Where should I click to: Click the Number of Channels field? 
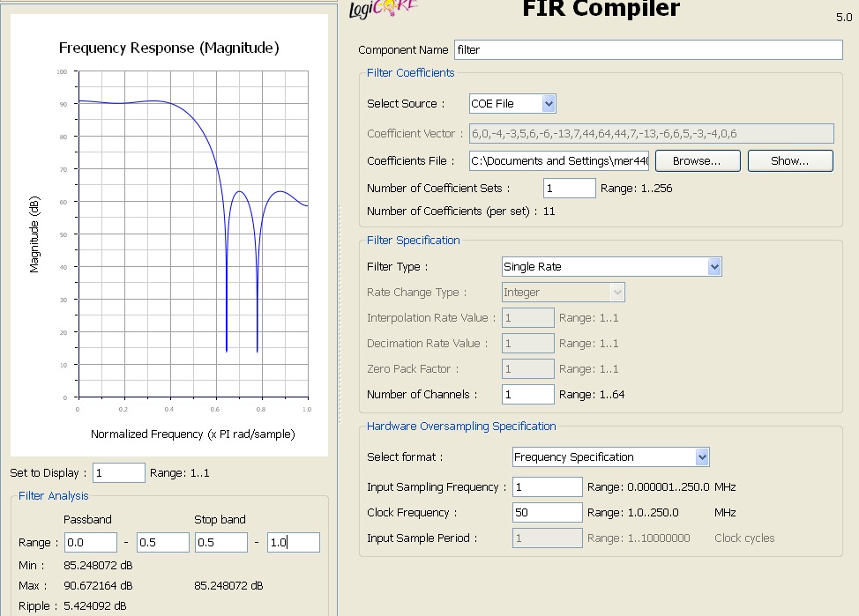(527, 394)
